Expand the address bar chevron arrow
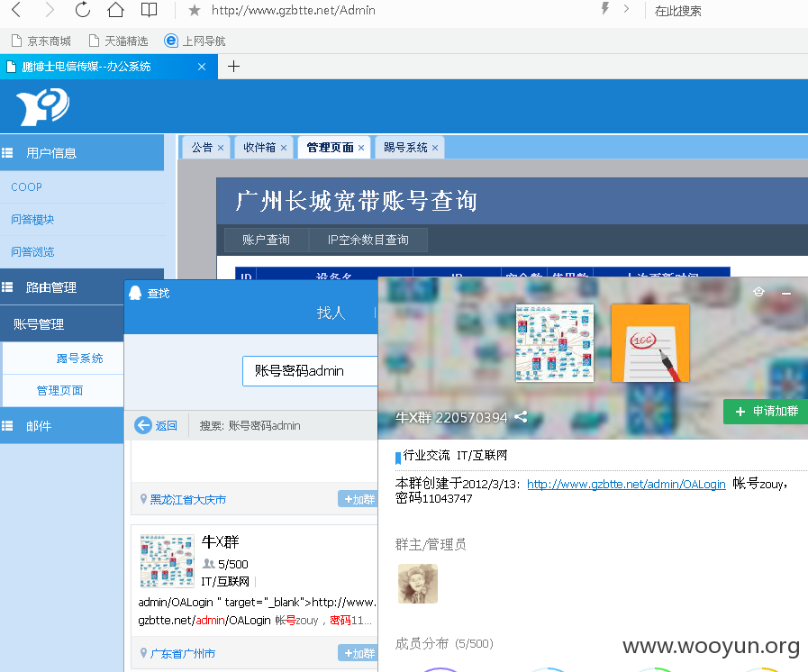This screenshot has height=672, width=808. pos(626,9)
